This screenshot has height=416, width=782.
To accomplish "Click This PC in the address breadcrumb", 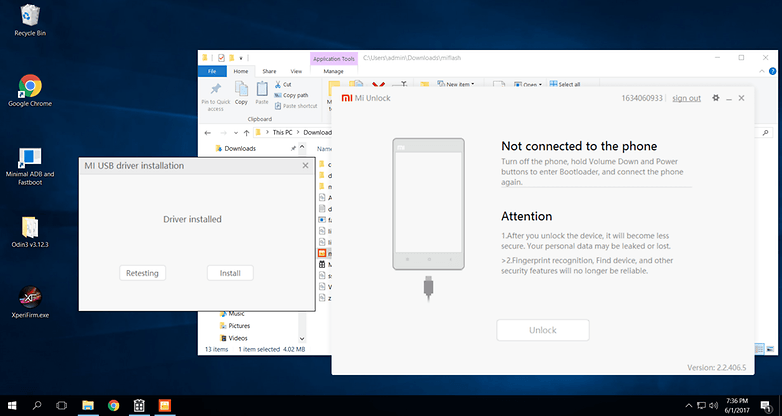I will click(x=282, y=132).
